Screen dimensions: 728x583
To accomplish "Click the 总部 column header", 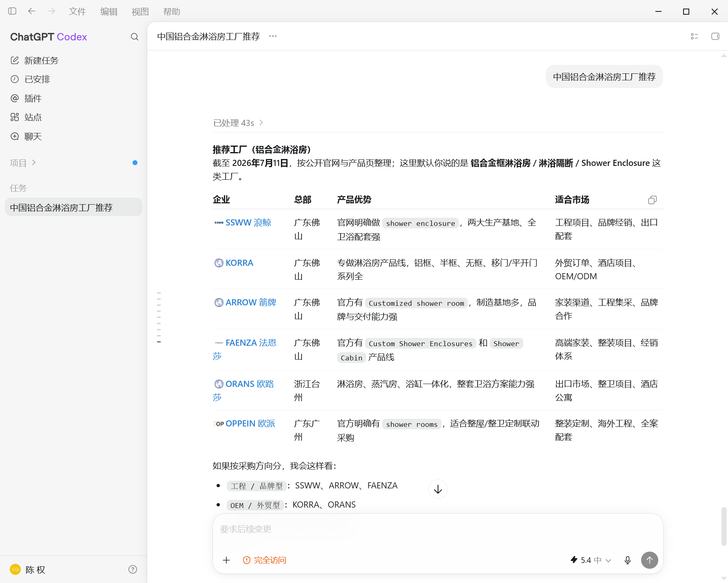I will [303, 199].
